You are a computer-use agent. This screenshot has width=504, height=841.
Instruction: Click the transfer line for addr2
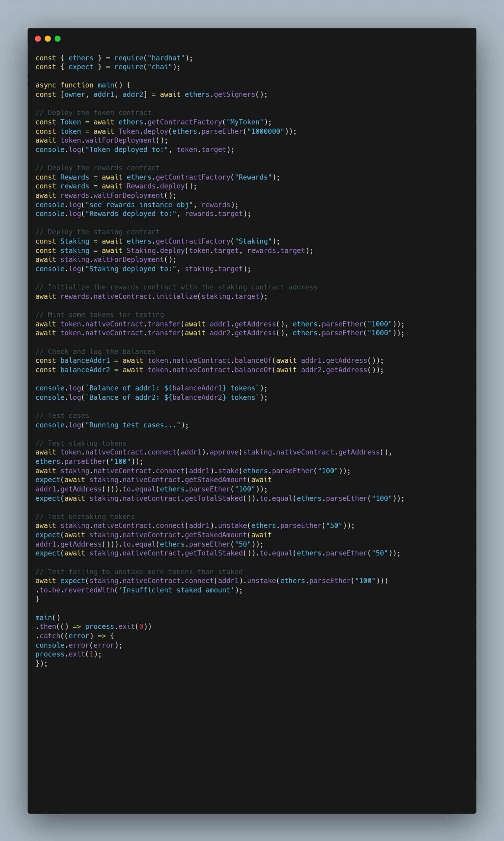[220, 333]
